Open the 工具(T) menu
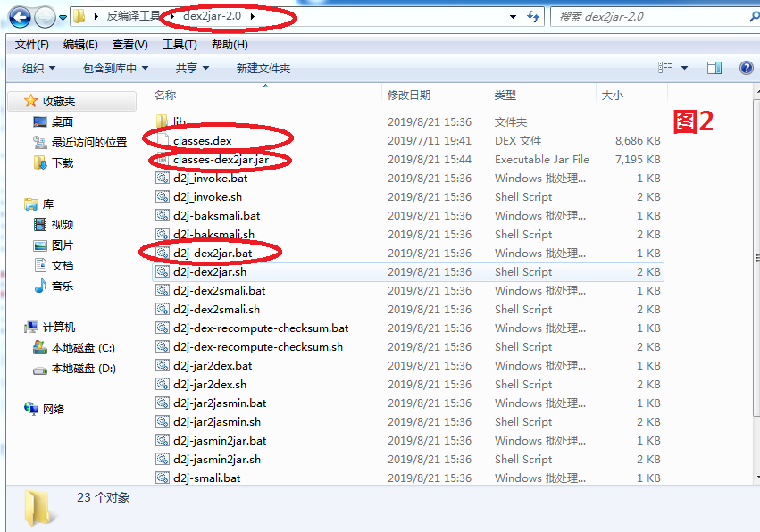The height and width of the screenshot is (532, 760). (180, 45)
